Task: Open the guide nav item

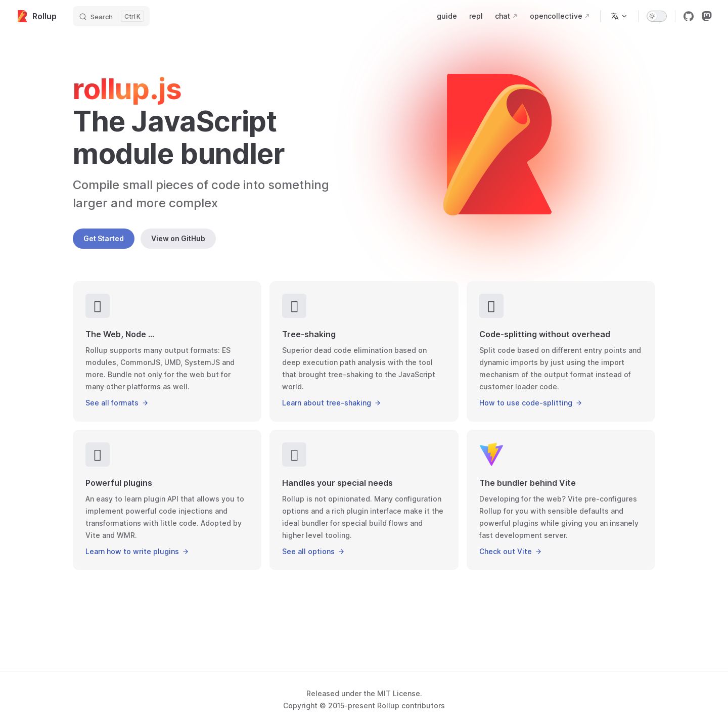Action: coord(447,16)
